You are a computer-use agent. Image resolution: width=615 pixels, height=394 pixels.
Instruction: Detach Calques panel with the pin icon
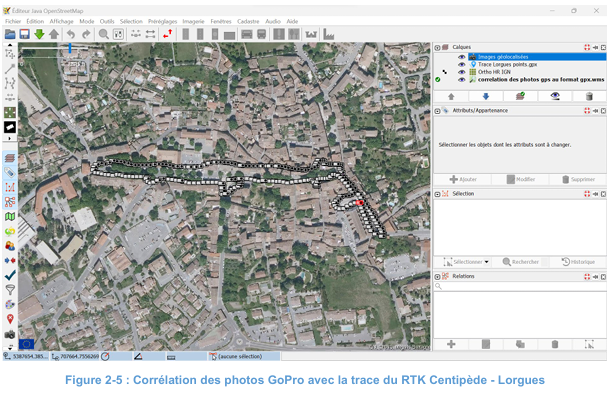pyautogui.click(x=595, y=47)
